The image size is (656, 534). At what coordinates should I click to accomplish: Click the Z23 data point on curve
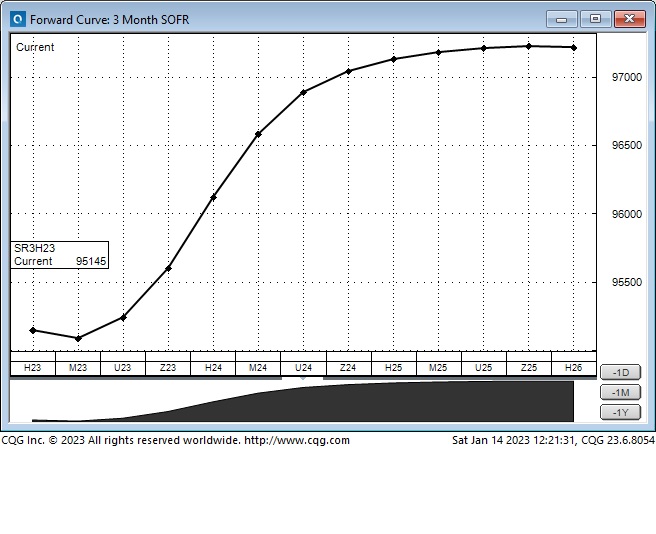pos(168,268)
